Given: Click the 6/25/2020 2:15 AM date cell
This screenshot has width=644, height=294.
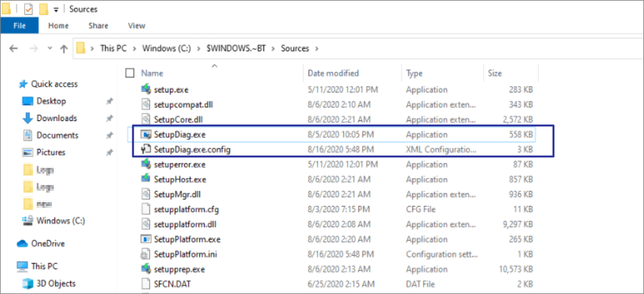Looking at the screenshot, I should click(x=341, y=284).
